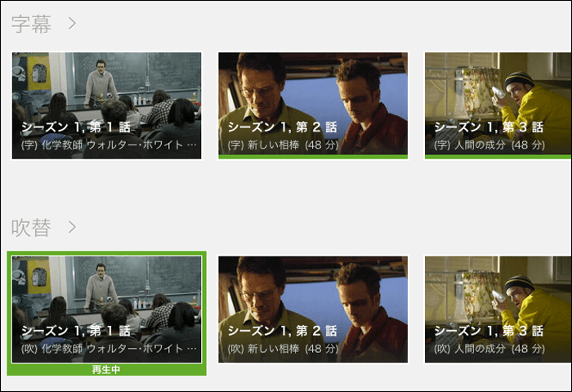Click the (字) 化学教師 ウォルター・ホワイト title

[x=109, y=145]
